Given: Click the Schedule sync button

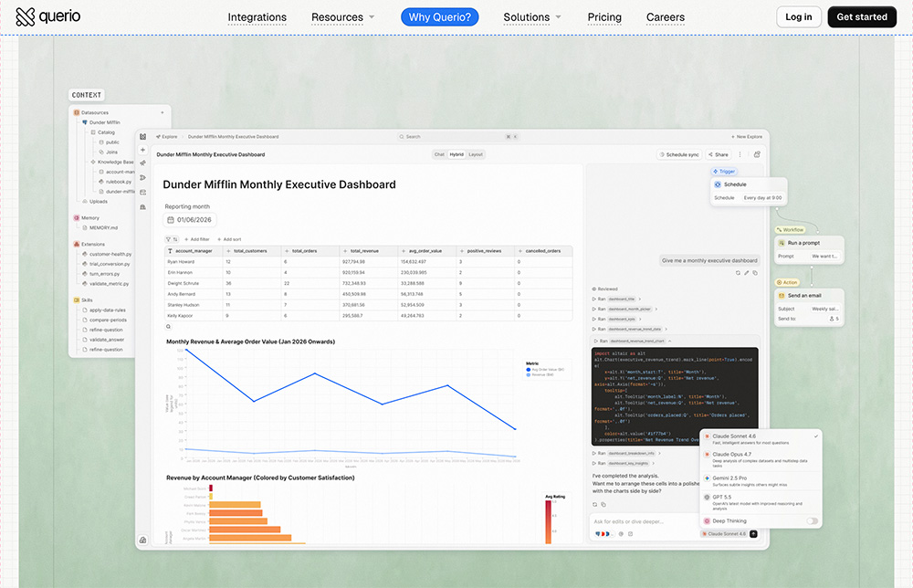Looking at the screenshot, I should pyautogui.click(x=678, y=155).
